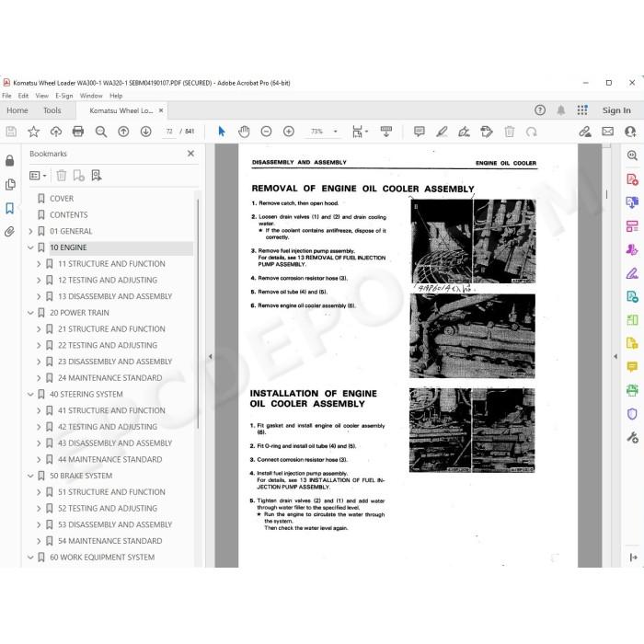Add the document to starred files
The width and height of the screenshot is (644, 644).
[x=33, y=132]
